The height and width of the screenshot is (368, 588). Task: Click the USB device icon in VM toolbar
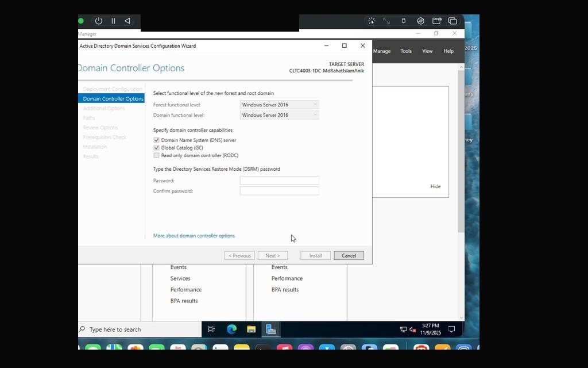pyautogui.click(x=404, y=21)
